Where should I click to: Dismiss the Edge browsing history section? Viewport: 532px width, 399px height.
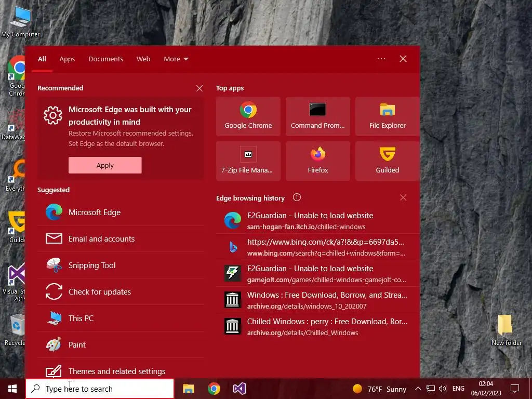point(403,197)
